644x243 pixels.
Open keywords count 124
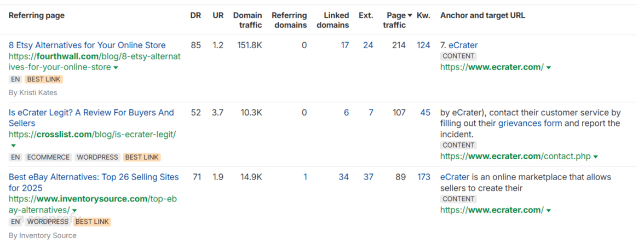click(423, 45)
